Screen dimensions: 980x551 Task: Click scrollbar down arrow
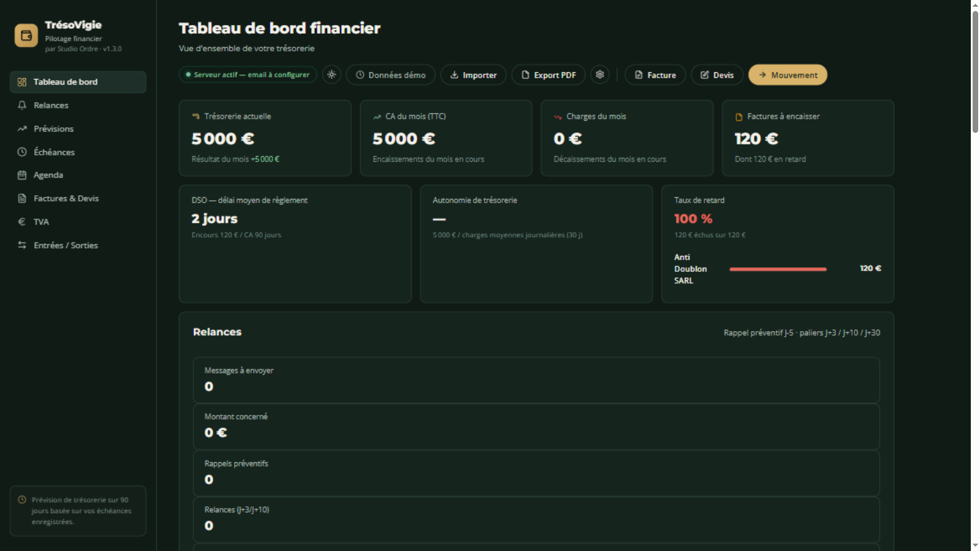(975, 545)
